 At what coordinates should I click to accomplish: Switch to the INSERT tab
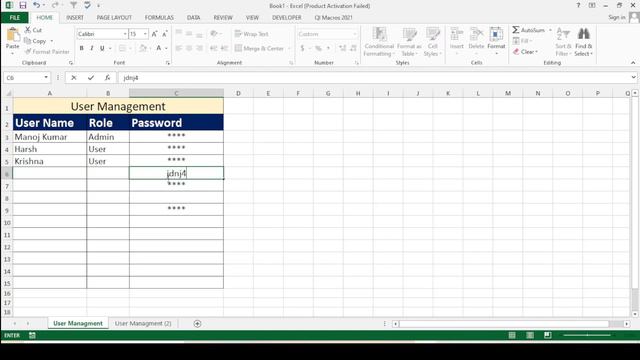pos(75,18)
